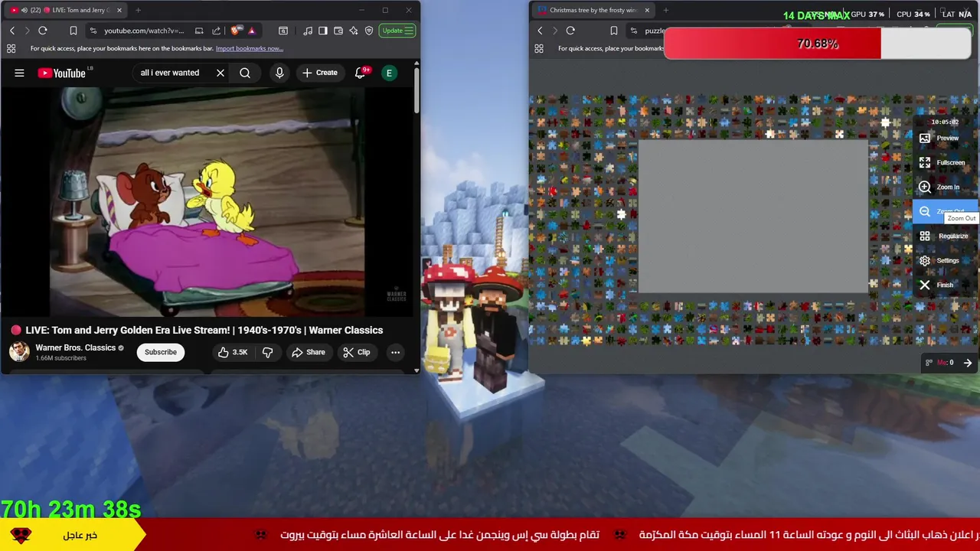Go back in the YouTube browser window
Viewport: 980px width, 551px height.
tap(12, 31)
